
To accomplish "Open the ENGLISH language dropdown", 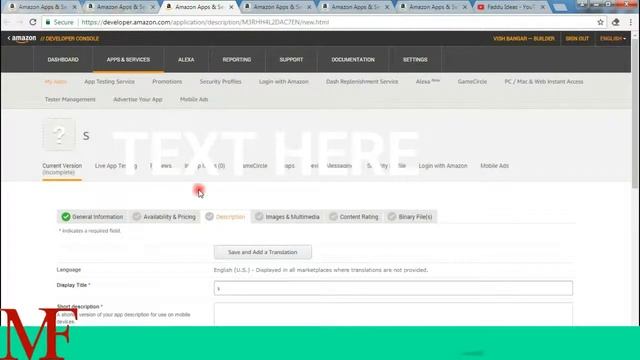I will pyautogui.click(x=613, y=38).
